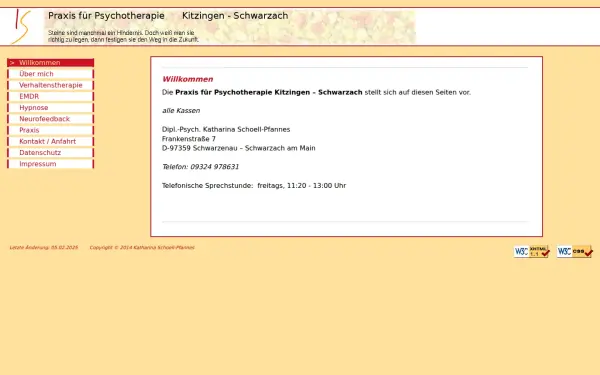View the Datenschutz page

(51, 153)
